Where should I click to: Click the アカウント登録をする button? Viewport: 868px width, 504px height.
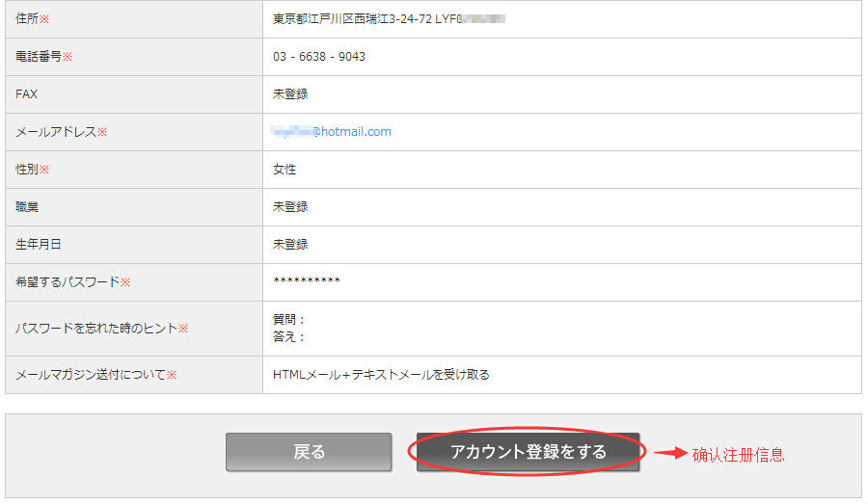click(x=528, y=452)
